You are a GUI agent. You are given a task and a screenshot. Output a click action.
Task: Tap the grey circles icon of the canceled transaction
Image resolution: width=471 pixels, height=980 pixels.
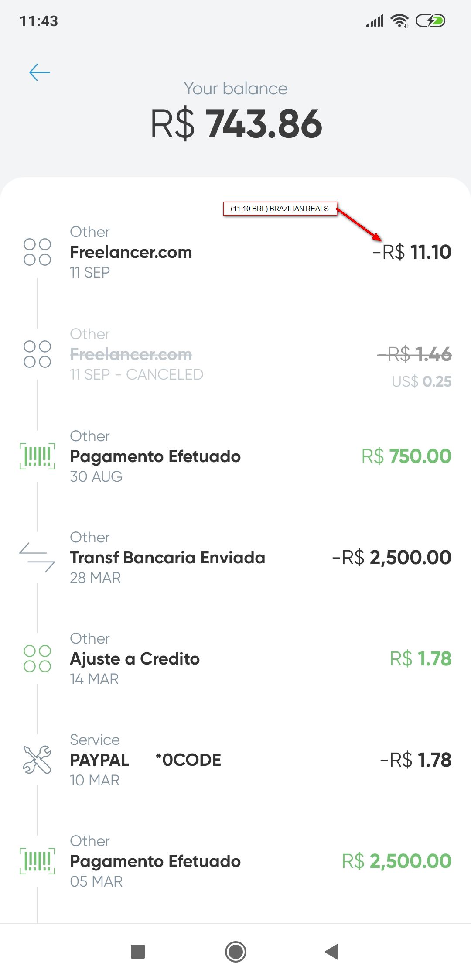click(37, 354)
